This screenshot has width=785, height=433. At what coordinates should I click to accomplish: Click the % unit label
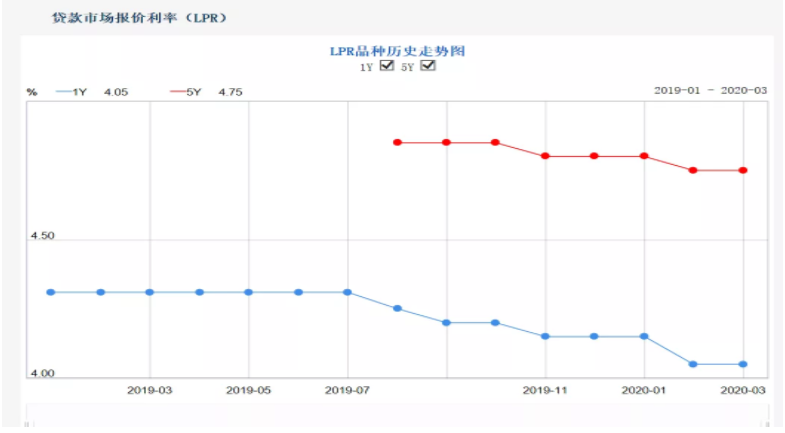(32, 92)
